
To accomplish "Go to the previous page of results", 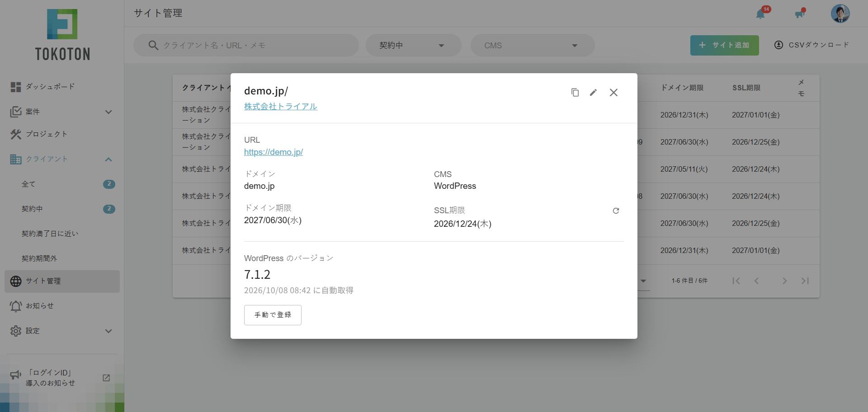I will [756, 281].
